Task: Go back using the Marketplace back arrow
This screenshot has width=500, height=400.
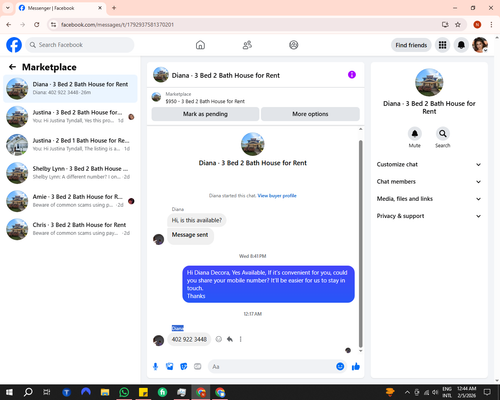Action: pyautogui.click(x=12, y=67)
